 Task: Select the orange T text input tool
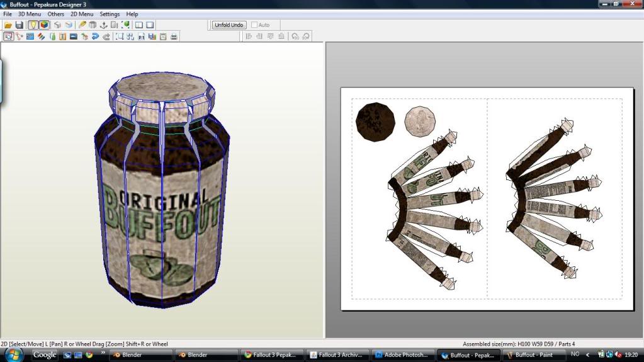coord(62,37)
